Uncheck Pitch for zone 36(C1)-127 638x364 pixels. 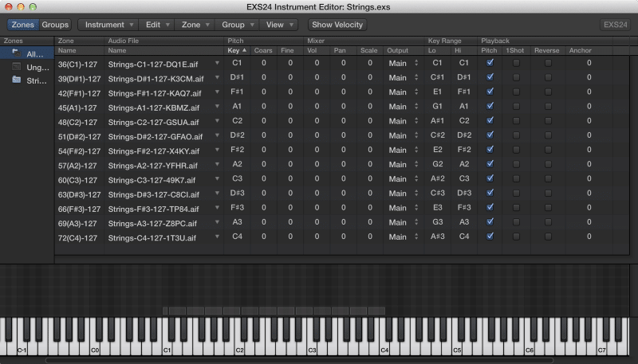[490, 63]
